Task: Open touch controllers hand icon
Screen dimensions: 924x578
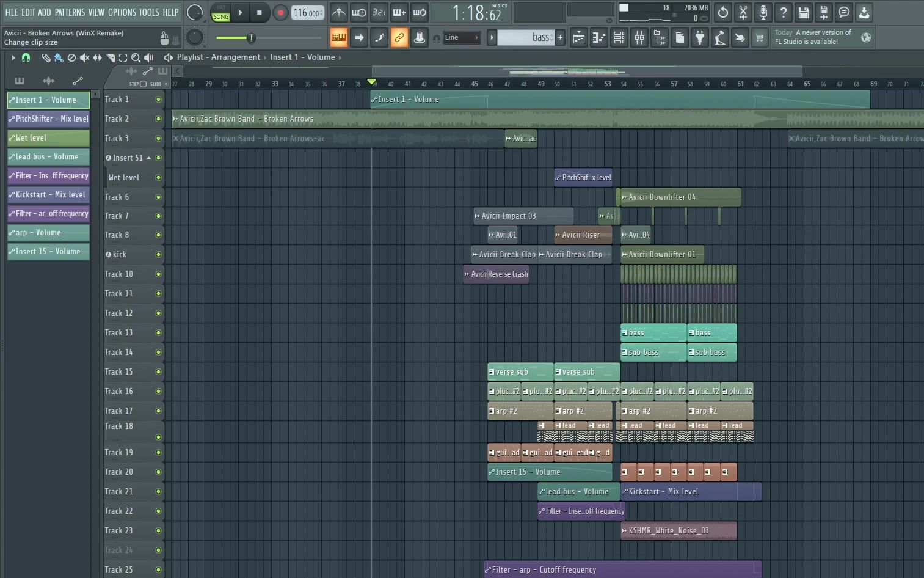Action: [x=740, y=38]
